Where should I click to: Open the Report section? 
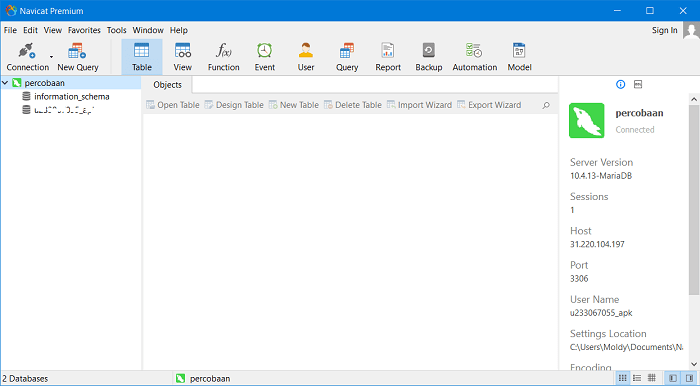(388, 57)
